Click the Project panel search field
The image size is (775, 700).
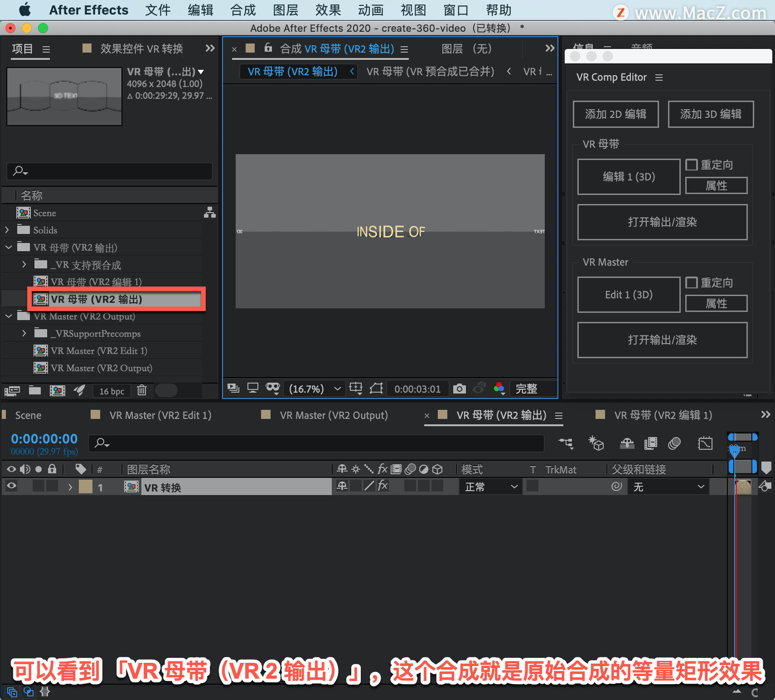pos(110,171)
